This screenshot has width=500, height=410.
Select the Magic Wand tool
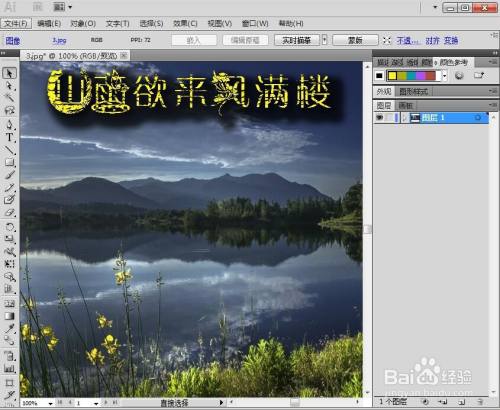point(9,97)
